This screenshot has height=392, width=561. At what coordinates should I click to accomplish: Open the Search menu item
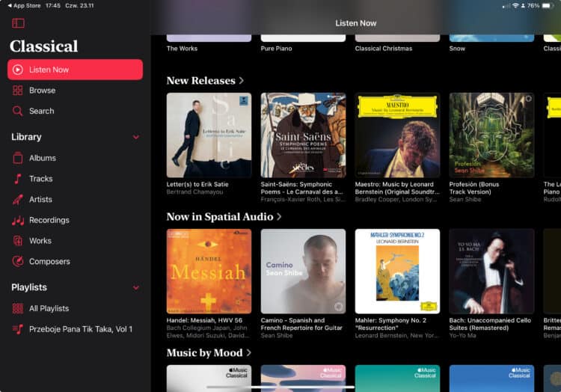point(75,111)
